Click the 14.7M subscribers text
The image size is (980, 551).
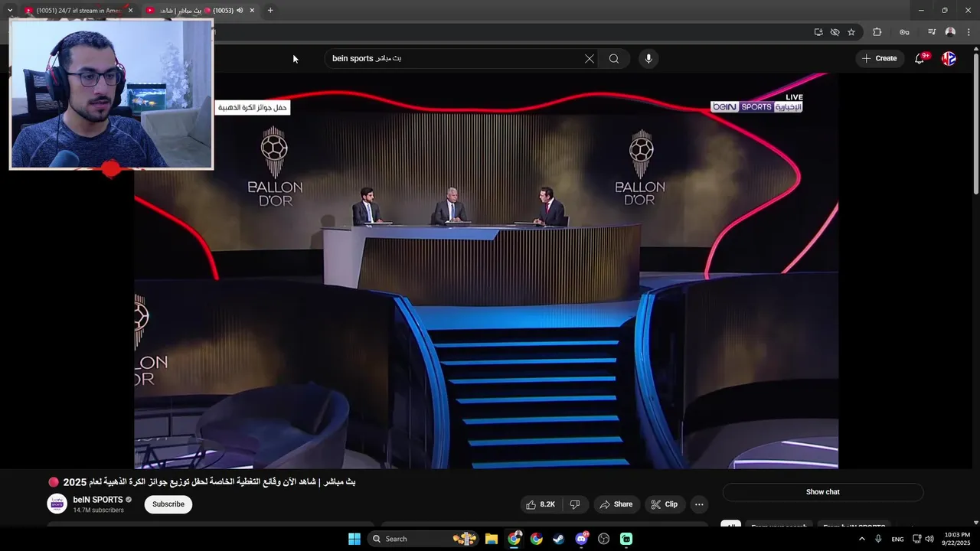[98, 510]
